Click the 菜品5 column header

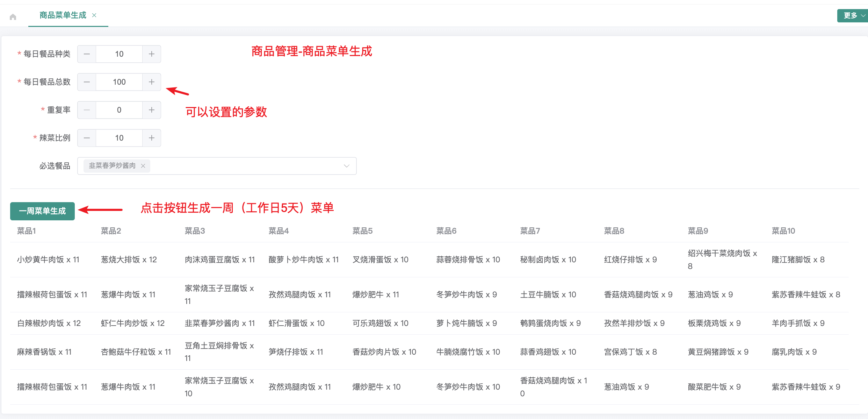[362, 231]
